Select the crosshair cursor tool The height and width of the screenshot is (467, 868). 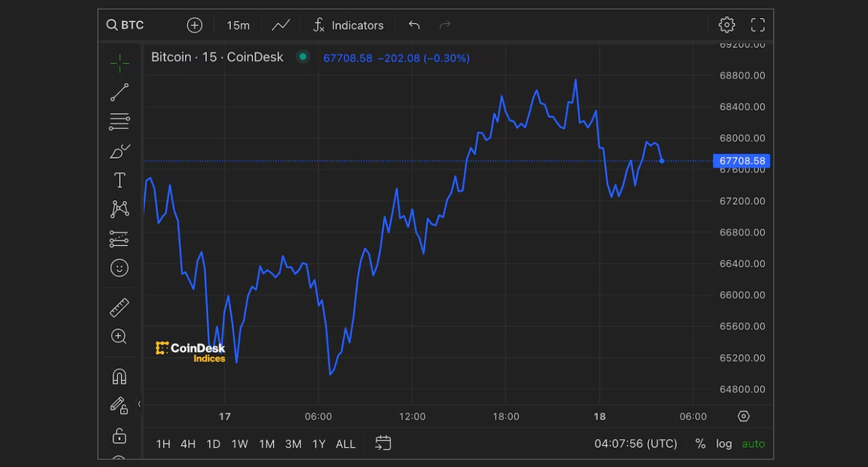[x=120, y=63]
